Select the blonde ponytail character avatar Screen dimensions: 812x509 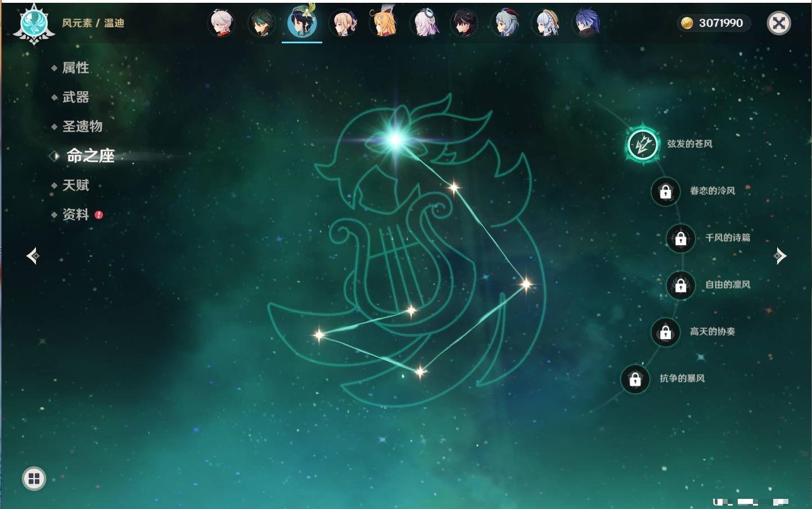coord(344,24)
